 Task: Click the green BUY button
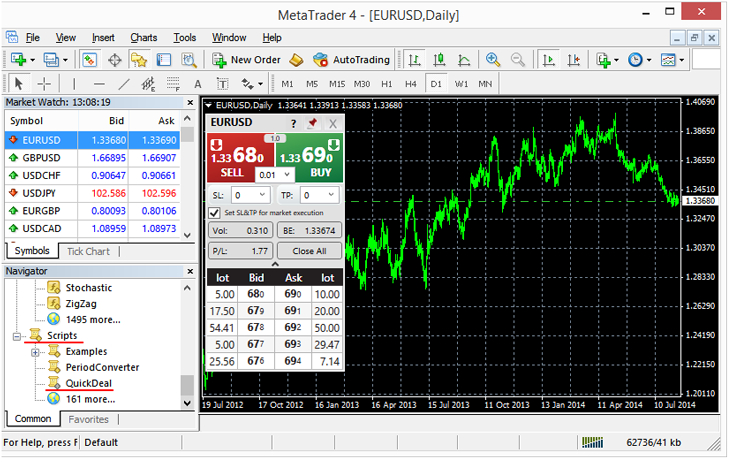point(310,158)
